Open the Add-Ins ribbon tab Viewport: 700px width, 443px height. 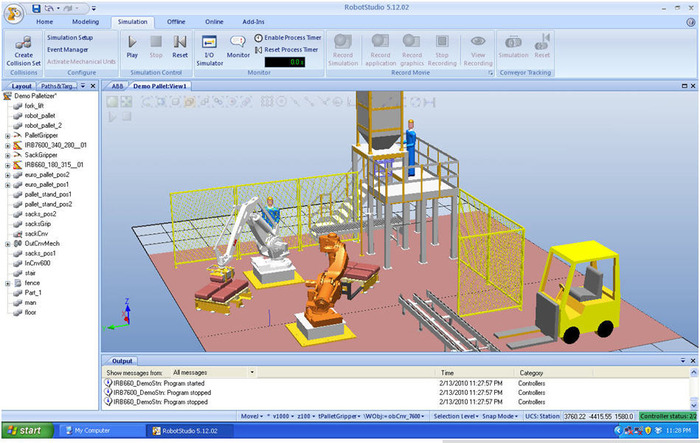[254, 21]
